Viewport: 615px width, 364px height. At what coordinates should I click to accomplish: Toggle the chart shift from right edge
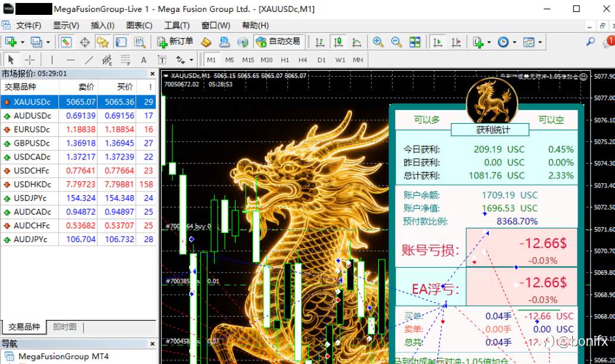point(456,42)
